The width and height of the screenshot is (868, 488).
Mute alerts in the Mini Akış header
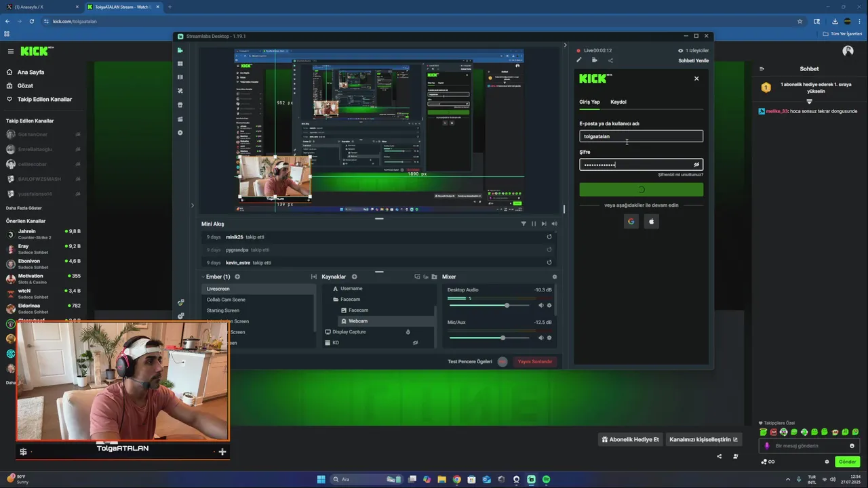(x=554, y=224)
